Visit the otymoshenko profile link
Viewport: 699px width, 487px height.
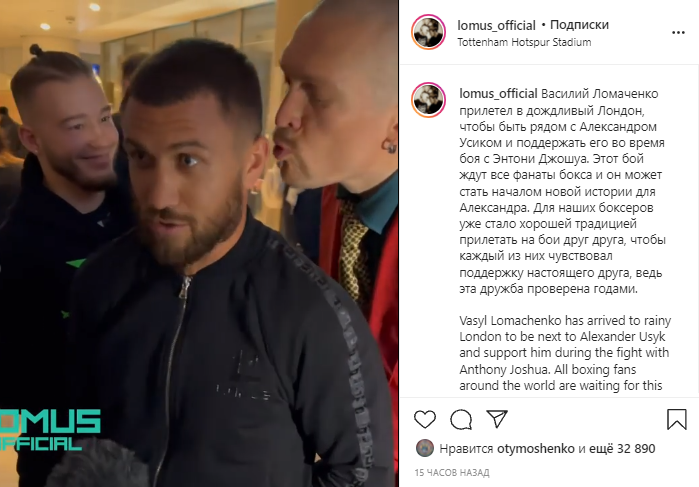[535, 449]
